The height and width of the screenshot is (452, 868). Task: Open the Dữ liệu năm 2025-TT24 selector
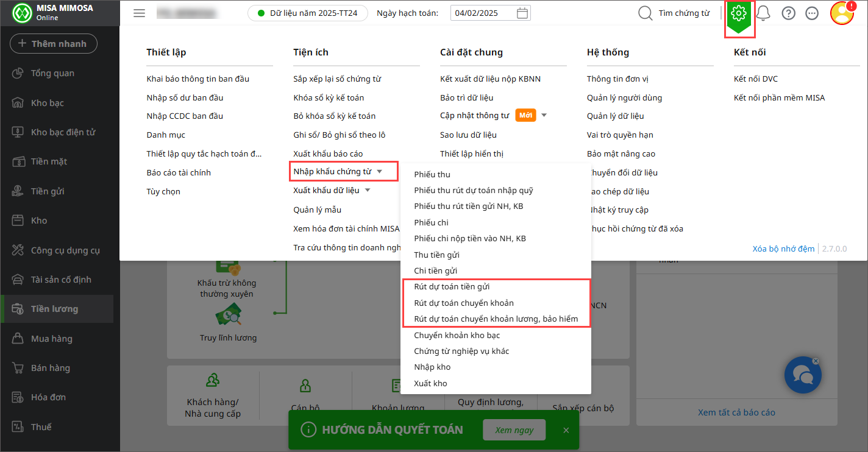pos(307,13)
